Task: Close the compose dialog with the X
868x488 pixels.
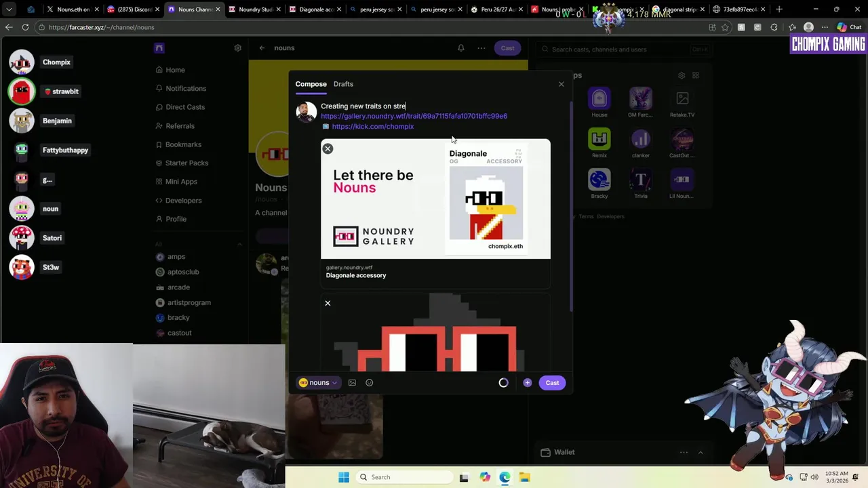Action: [561, 84]
